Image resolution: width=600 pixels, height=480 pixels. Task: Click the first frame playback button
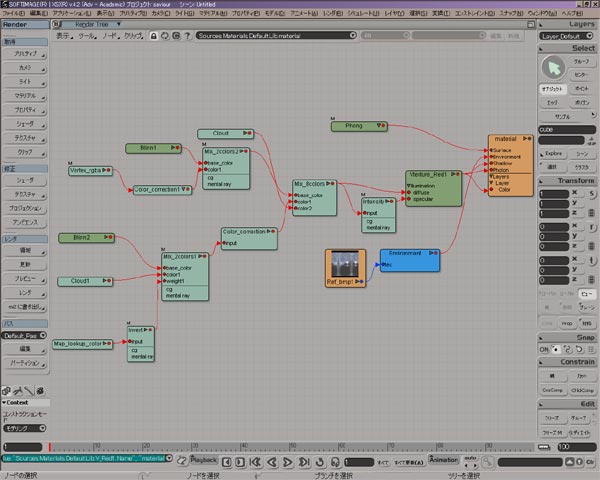coord(255,462)
